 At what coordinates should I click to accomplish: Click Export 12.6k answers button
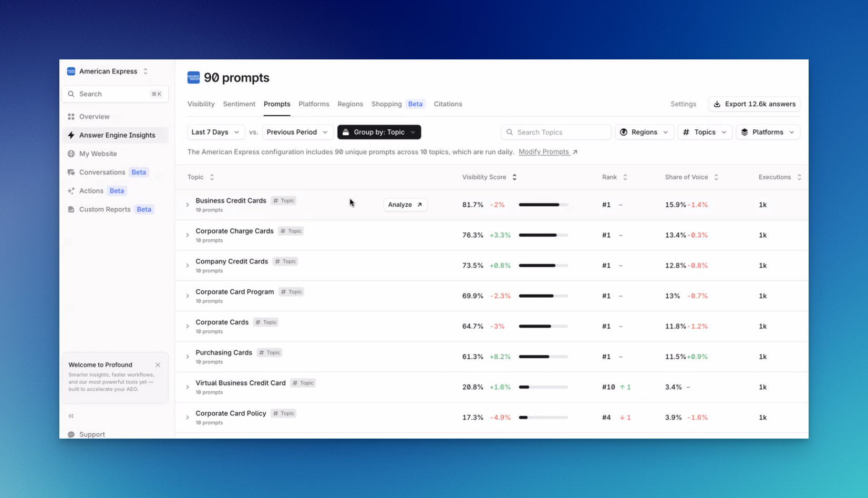(754, 104)
